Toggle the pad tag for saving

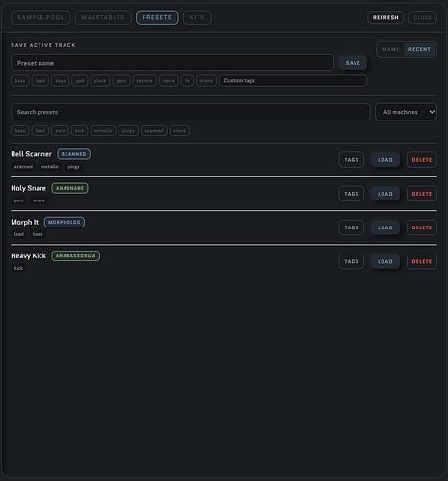coord(80,81)
